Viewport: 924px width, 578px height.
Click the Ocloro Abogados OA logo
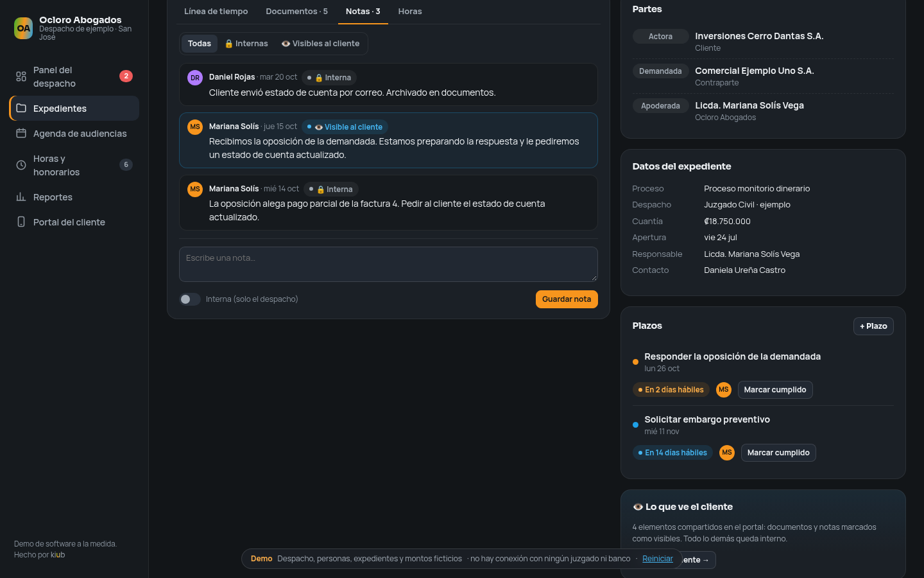24,28
